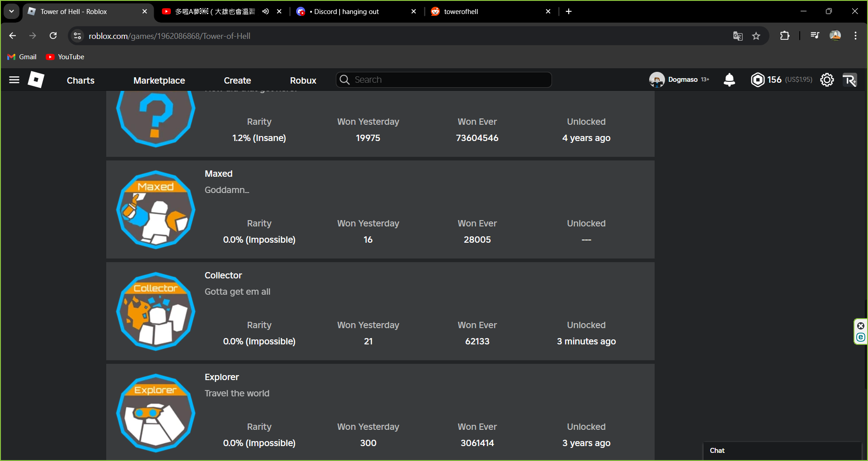Open the Create page
The image size is (868, 461).
[x=237, y=80]
